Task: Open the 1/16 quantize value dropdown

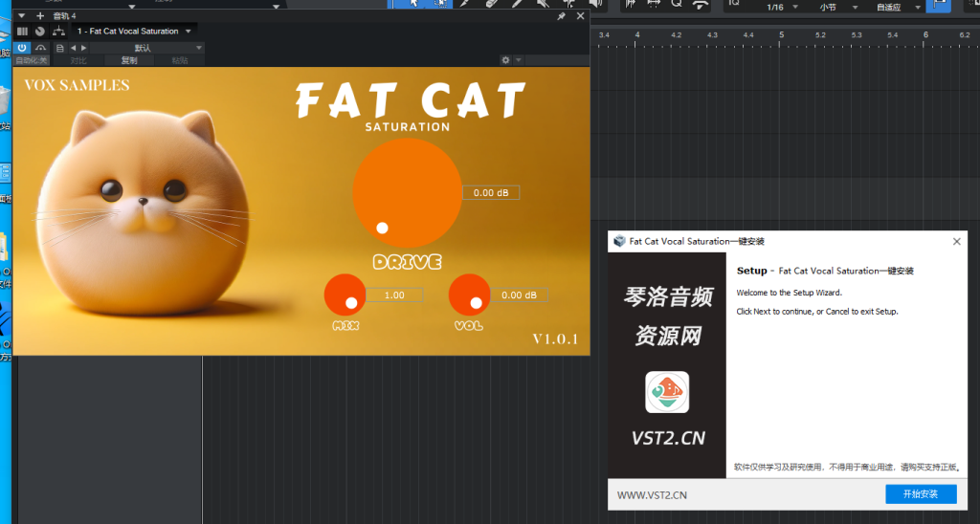Action: [783, 7]
